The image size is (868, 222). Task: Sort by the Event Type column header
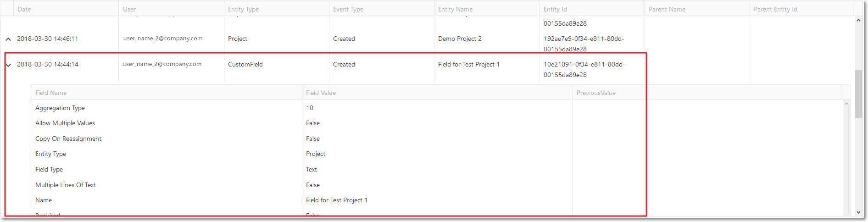348,9
